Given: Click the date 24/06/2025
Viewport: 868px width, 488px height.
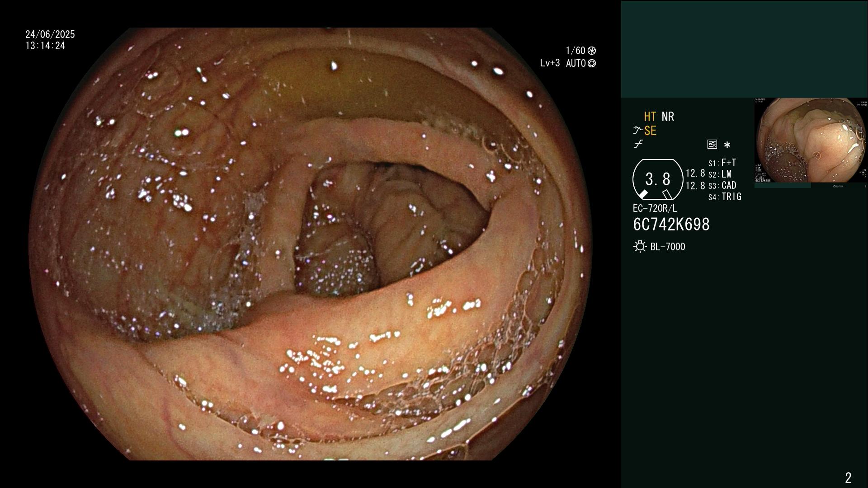Looking at the screenshot, I should click(50, 34).
